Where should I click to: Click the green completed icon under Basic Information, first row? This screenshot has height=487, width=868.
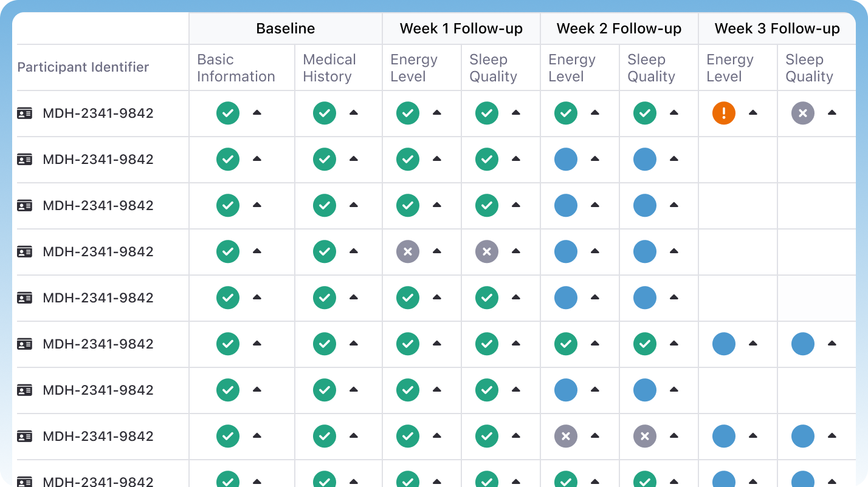[x=227, y=113]
